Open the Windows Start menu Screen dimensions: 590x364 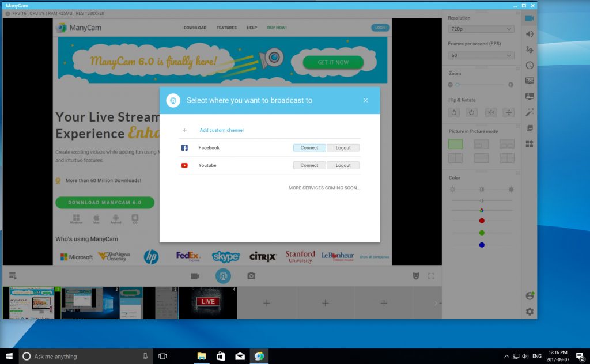tap(9, 356)
